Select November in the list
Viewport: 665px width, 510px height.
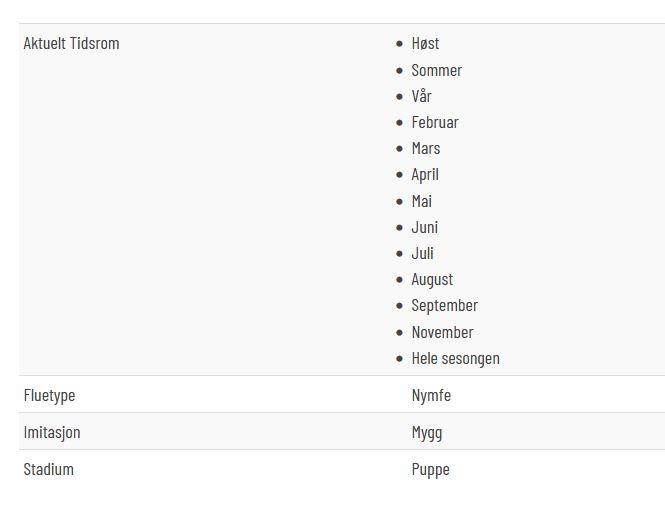click(442, 332)
